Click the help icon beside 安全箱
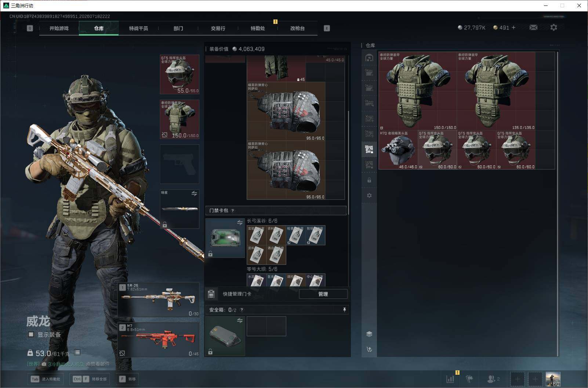 (242, 310)
